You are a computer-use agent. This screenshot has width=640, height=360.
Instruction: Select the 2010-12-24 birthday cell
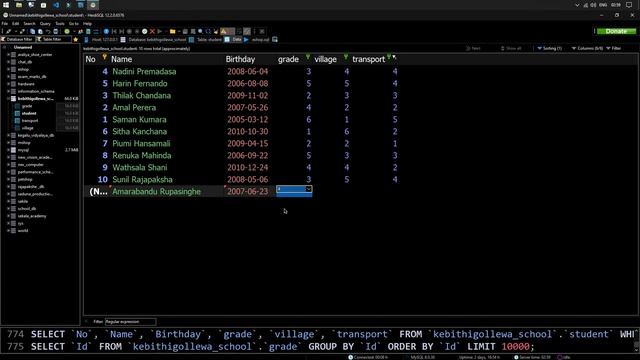click(247, 167)
